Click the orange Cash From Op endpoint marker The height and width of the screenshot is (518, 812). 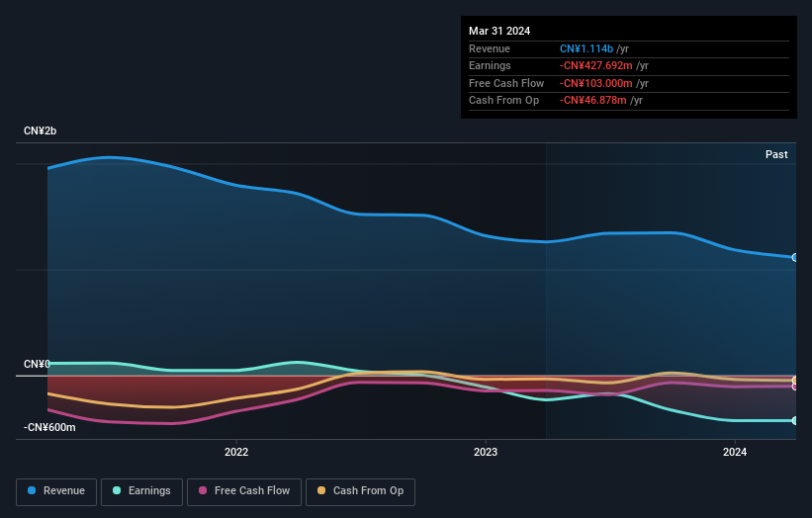[x=795, y=381]
